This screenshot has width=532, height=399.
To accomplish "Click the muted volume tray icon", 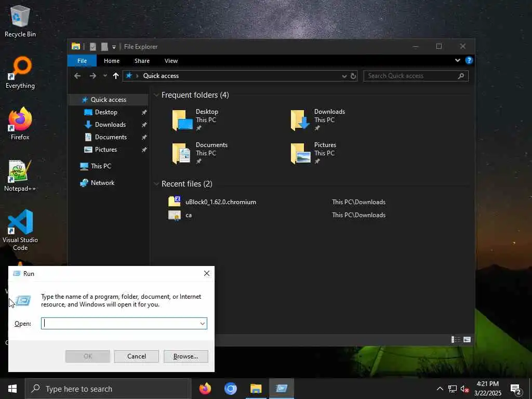I will 465,389.
